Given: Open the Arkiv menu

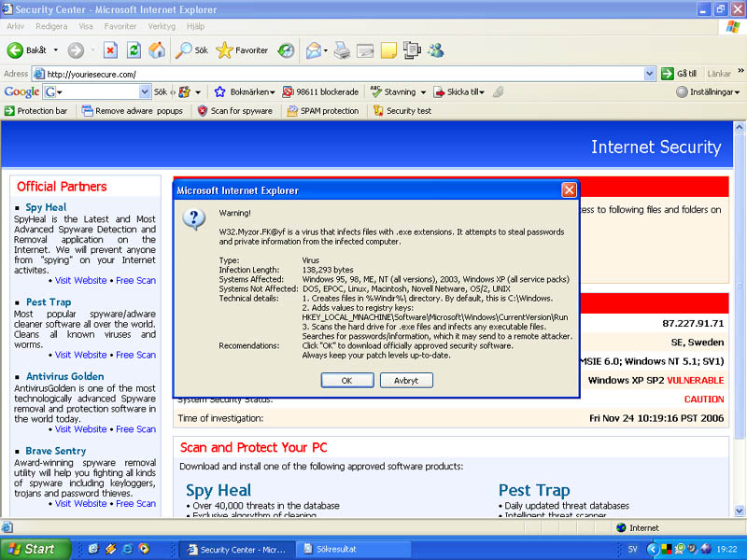Looking at the screenshot, I should coord(16,26).
